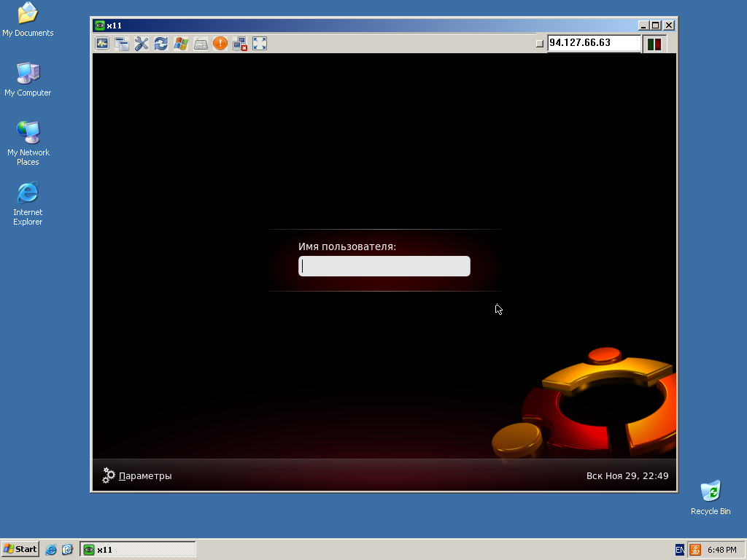The image size is (747, 560).
Task: Close connection using computers with red X icon
Action: 239,44
